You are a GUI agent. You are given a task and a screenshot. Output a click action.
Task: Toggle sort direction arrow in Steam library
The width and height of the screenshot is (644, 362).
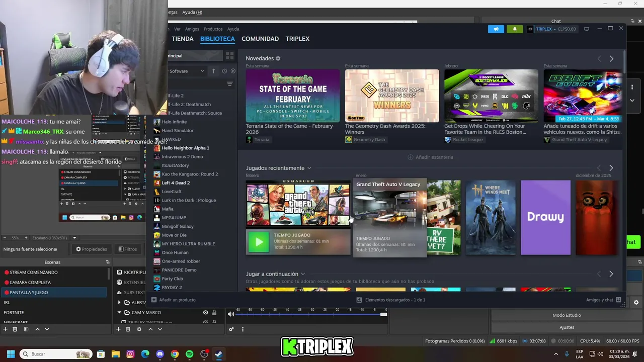coord(213,71)
